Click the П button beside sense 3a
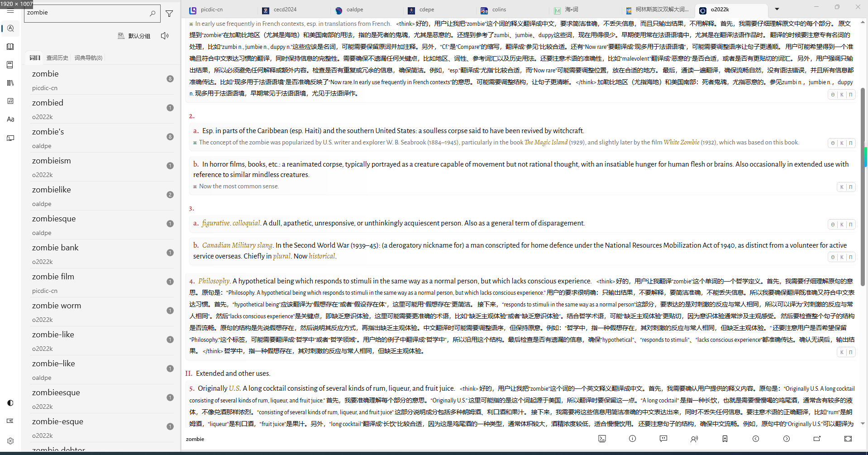868x455 pixels. coord(850,225)
